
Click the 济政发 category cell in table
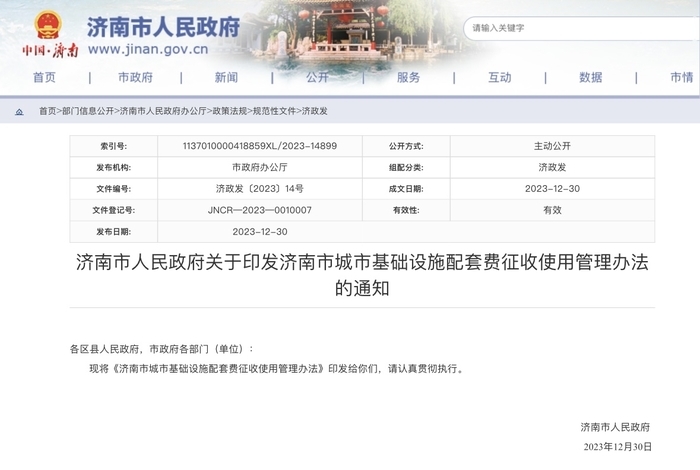tap(552, 167)
